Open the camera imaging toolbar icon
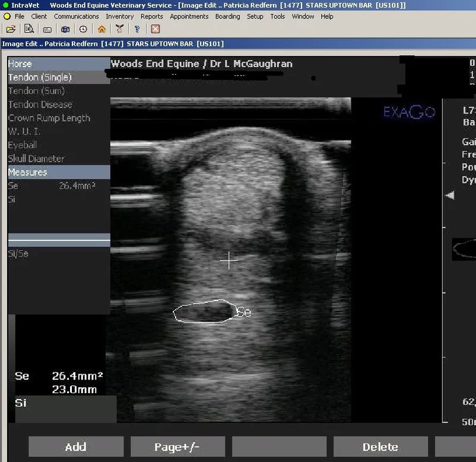Viewport: 476px width, 462px height. pos(65,29)
